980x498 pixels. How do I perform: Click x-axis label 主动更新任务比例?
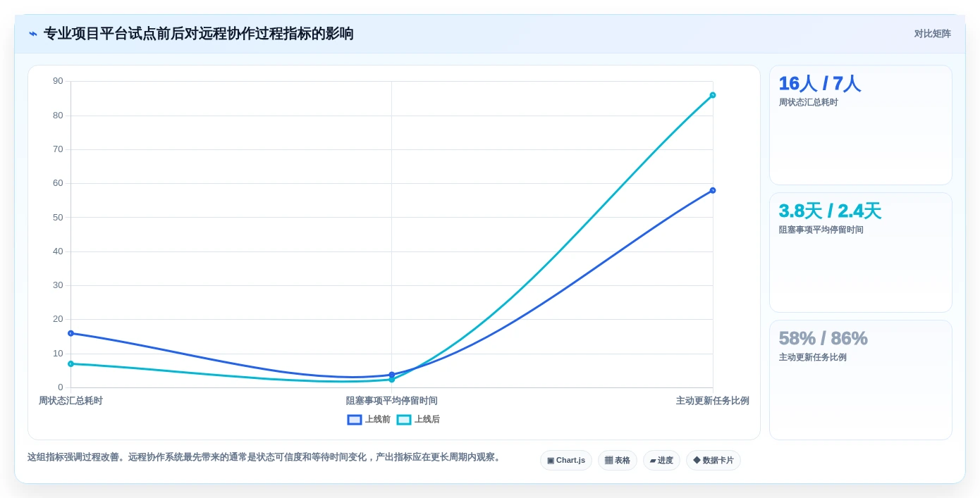[x=713, y=401]
